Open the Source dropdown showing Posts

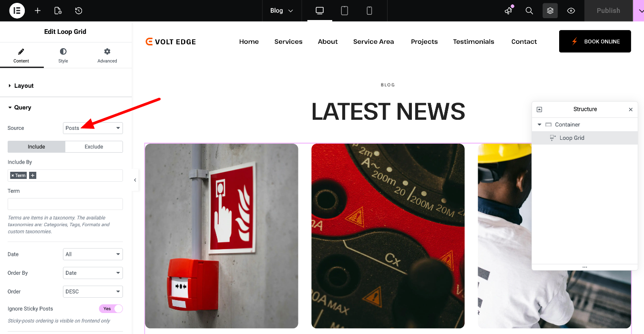coord(93,128)
